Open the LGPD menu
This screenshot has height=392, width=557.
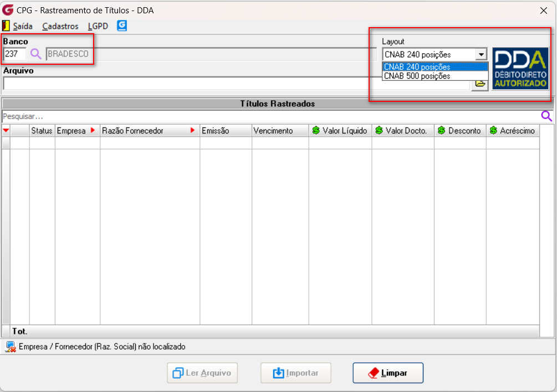pos(98,26)
